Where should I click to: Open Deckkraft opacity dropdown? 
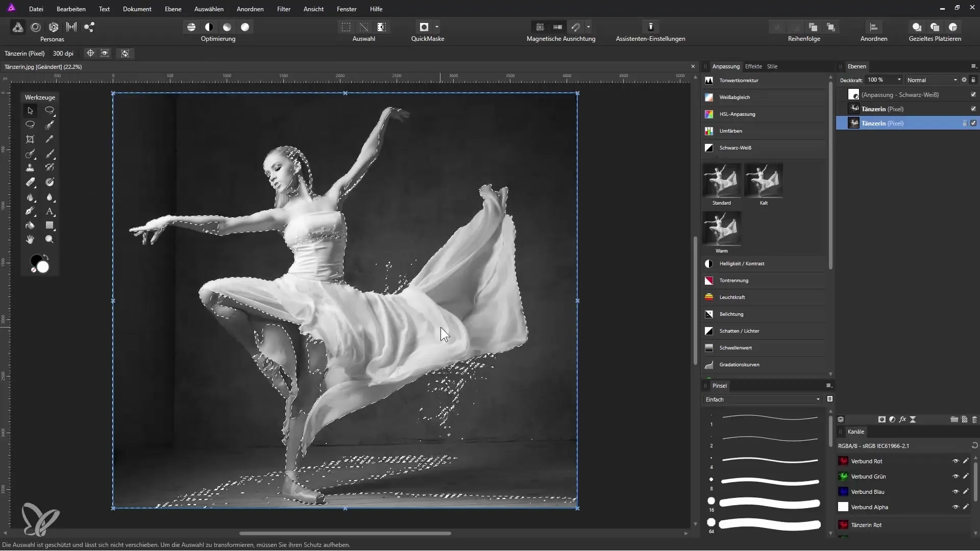(899, 80)
